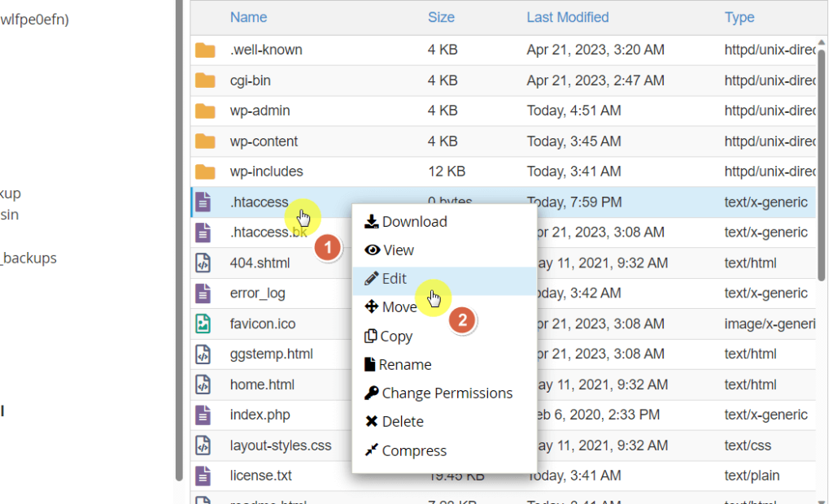Click the left folder tree panel scrollbar
This screenshot has height=504, width=833.
tap(179, 240)
